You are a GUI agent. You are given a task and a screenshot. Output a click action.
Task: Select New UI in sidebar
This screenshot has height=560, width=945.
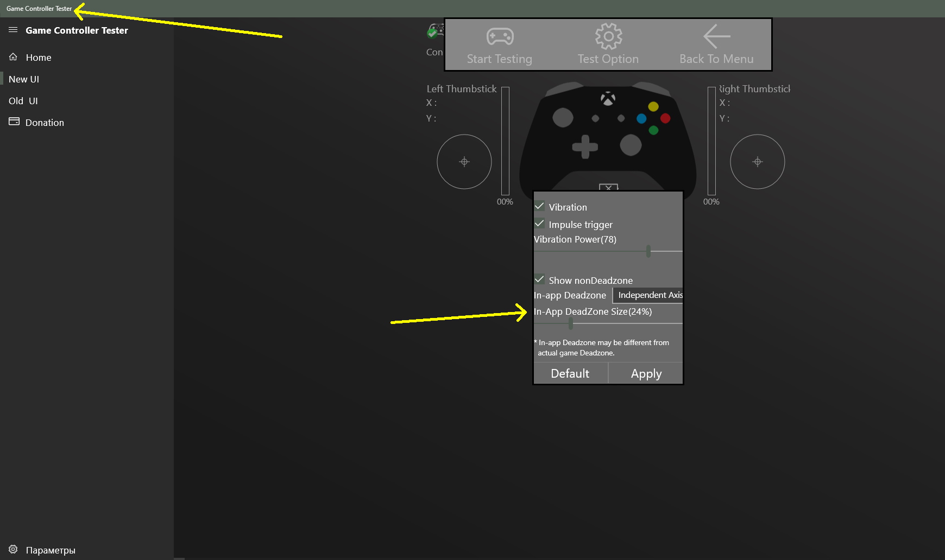click(24, 79)
